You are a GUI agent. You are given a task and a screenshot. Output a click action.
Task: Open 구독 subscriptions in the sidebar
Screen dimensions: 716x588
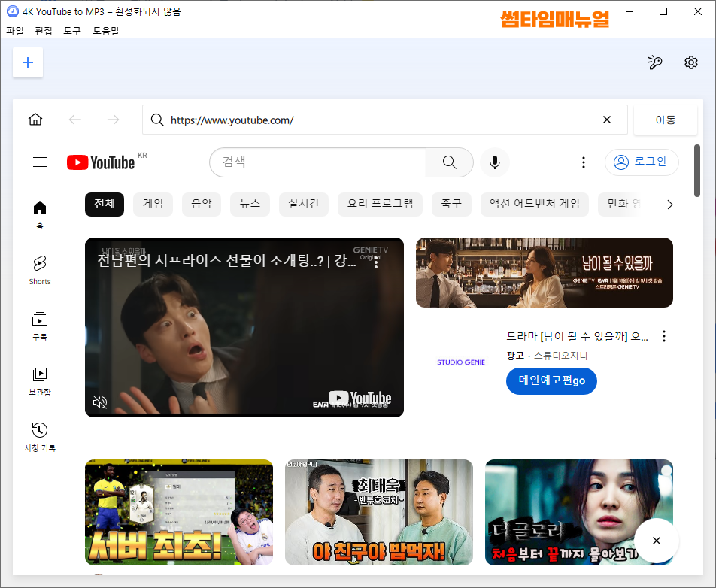40,326
